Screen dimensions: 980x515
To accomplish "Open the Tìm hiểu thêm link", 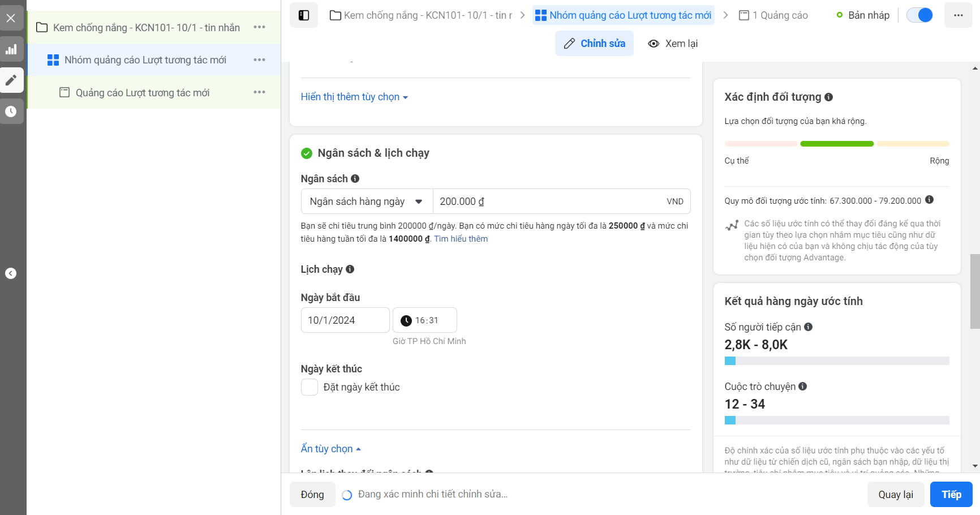I will [461, 239].
